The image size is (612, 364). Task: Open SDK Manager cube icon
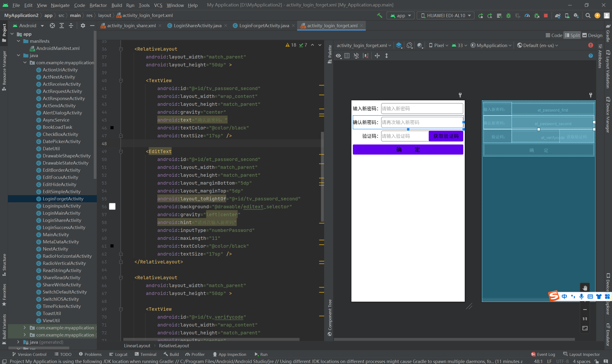point(576,16)
